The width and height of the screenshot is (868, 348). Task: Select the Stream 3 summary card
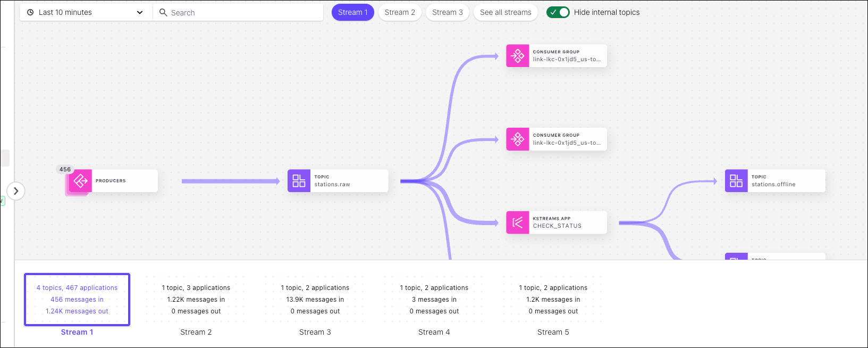point(315,300)
